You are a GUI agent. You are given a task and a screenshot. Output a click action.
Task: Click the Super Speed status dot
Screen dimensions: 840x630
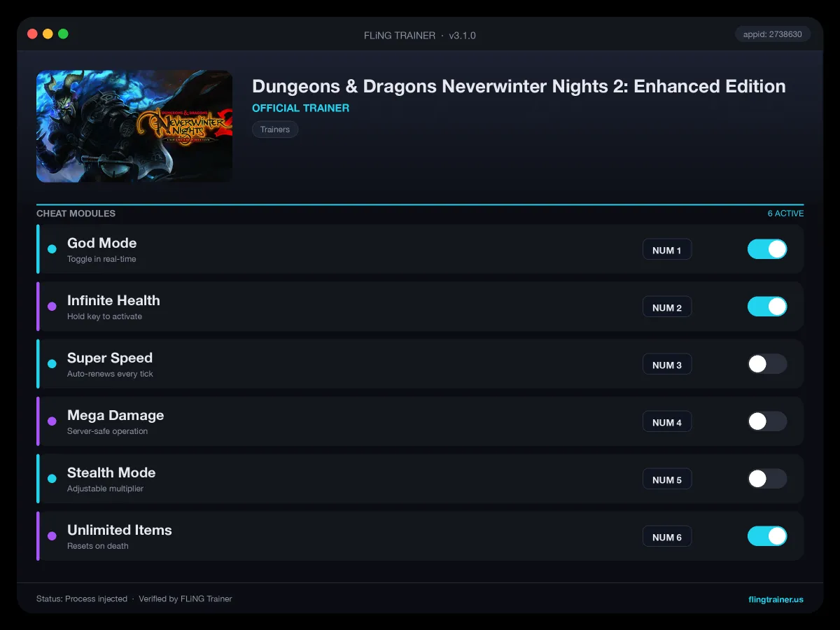[52, 364]
